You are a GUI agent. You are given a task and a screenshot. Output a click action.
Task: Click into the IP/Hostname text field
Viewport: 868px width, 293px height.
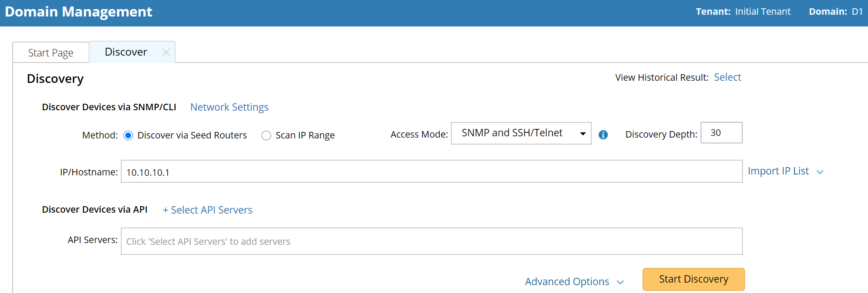point(431,172)
